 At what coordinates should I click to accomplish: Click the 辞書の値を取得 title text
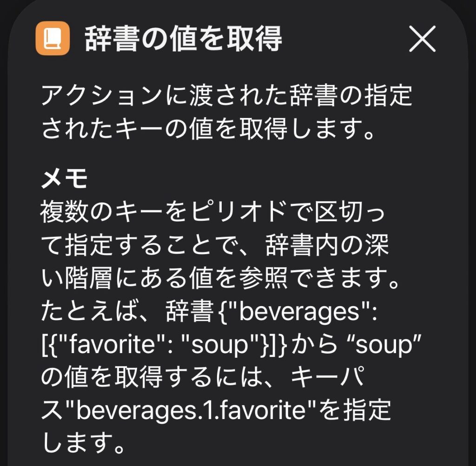click(183, 39)
